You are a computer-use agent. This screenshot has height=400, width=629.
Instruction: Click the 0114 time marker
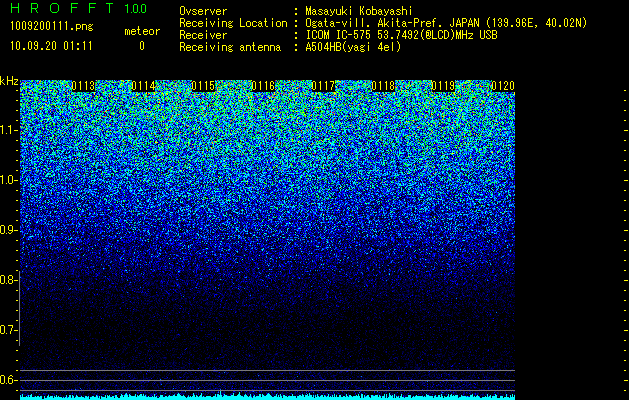tap(143, 86)
